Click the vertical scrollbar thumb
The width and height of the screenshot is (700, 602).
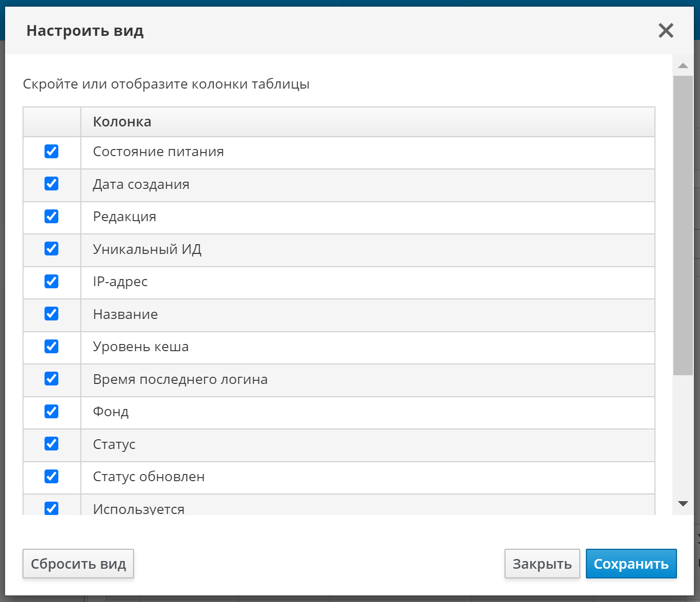[x=683, y=225]
